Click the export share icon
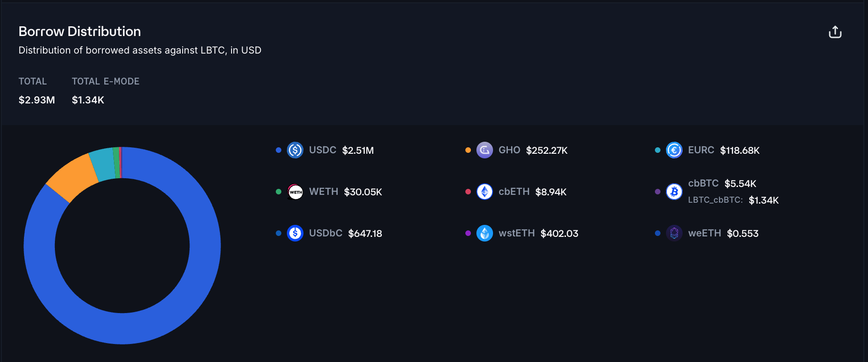Image resolution: width=868 pixels, height=362 pixels. click(x=835, y=32)
